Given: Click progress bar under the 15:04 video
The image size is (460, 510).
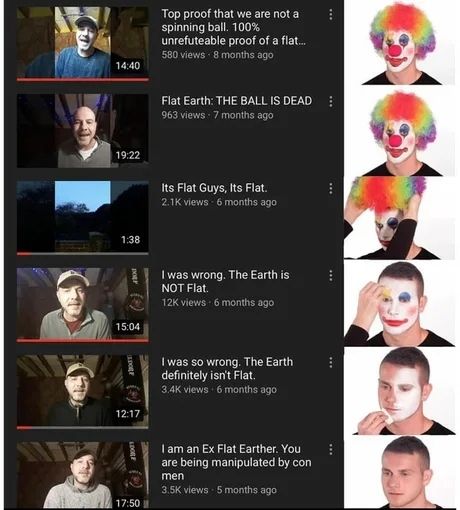Looking at the screenshot, I should [83, 341].
